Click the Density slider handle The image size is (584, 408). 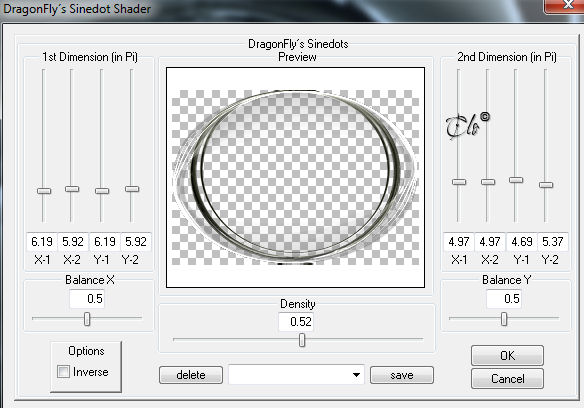(302, 340)
